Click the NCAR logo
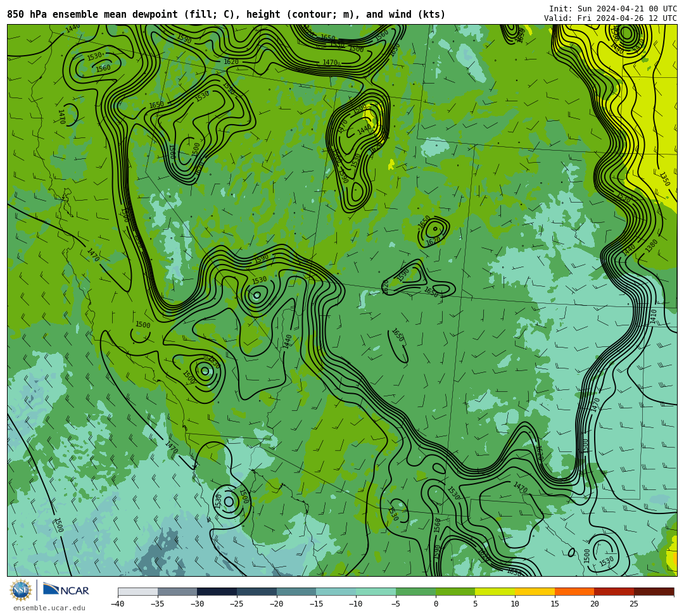The height and width of the screenshot is (616, 684). coord(66,589)
